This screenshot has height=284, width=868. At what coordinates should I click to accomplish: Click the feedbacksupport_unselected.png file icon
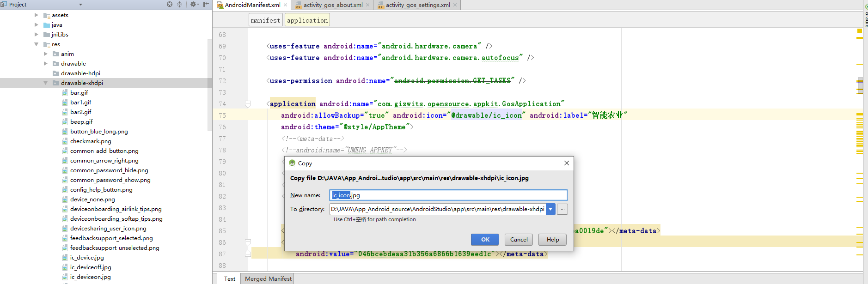coord(65,248)
